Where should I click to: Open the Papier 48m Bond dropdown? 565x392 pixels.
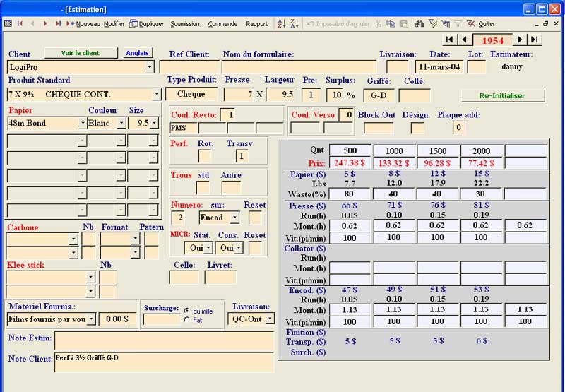click(83, 123)
